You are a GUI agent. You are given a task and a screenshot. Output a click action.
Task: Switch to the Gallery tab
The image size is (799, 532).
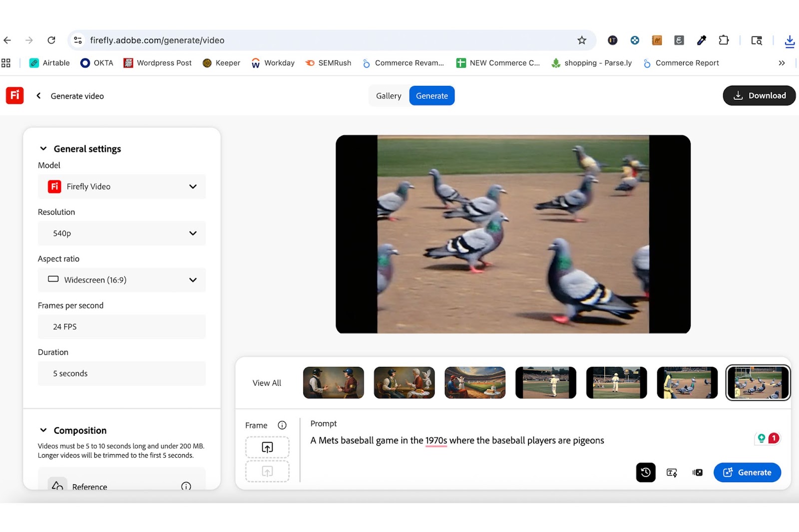pos(389,96)
